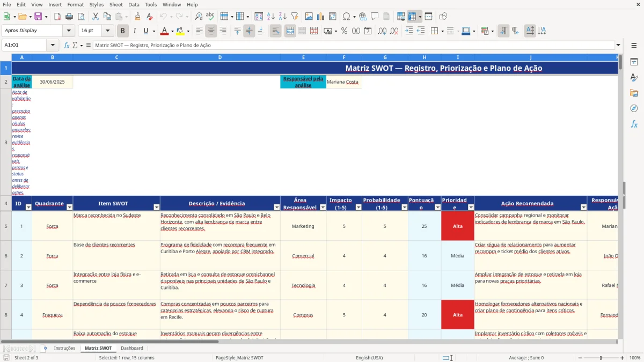Select cell with date 30/06/2025
This screenshot has height=362, width=644.
52,82
